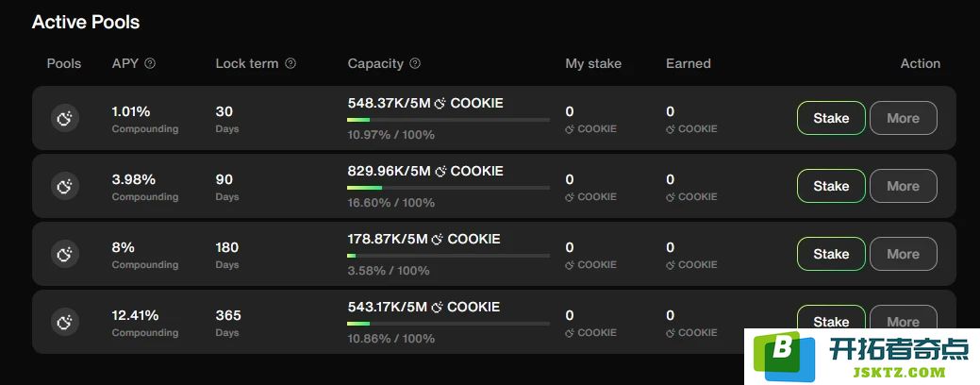Click the APY column header

click(x=125, y=63)
